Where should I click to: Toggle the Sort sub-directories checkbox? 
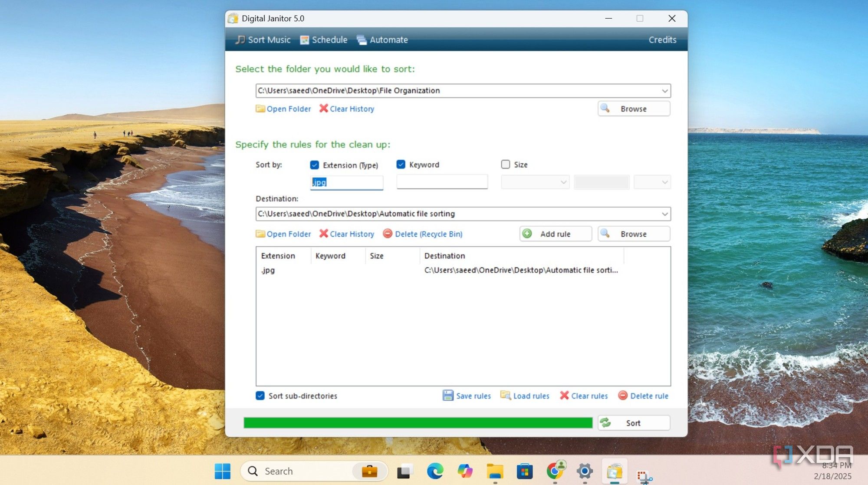[260, 396]
